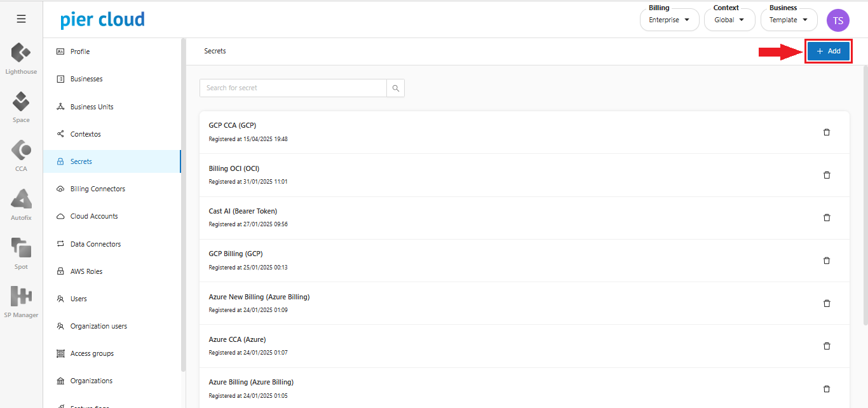The height and width of the screenshot is (408, 868).
Task: Click the Add secret button
Action: [828, 51]
